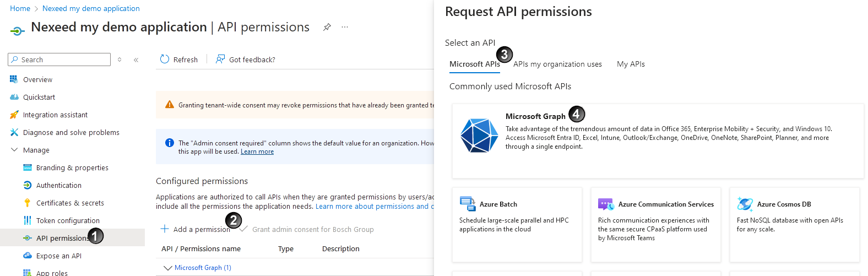Switch to My APIs tab
This screenshot has width=868, height=276.
click(631, 64)
